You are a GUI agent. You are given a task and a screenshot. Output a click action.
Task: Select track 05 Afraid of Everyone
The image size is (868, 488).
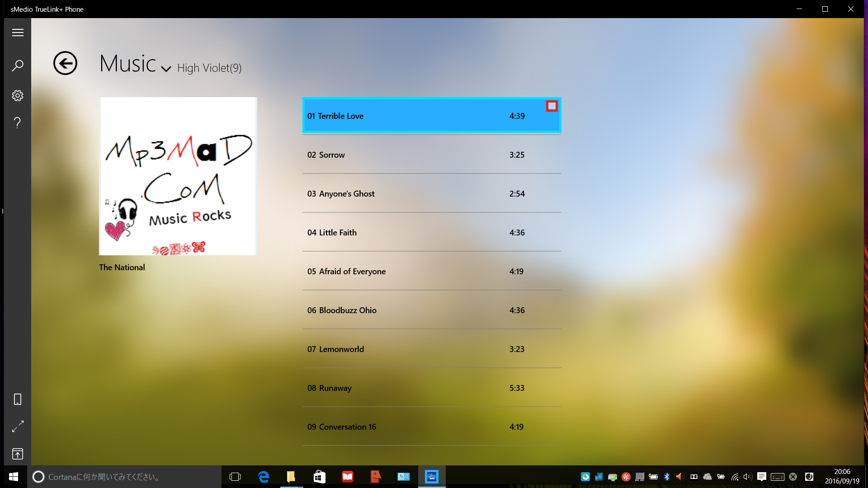432,271
